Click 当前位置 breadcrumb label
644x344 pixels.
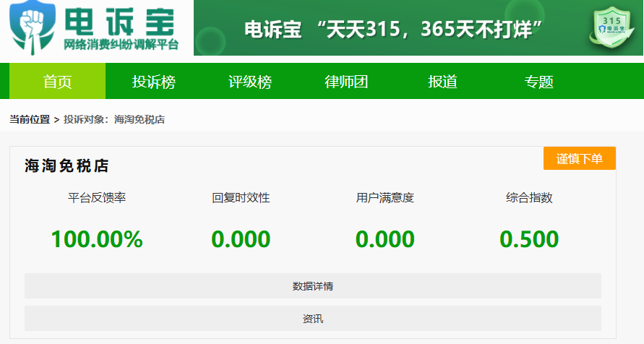click(30, 119)
